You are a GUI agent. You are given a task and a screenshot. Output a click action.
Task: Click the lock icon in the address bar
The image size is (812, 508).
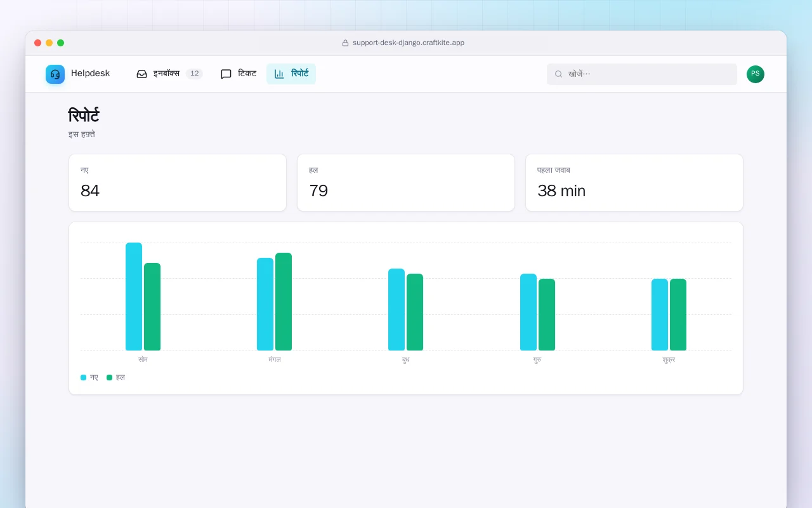point(345,43)
